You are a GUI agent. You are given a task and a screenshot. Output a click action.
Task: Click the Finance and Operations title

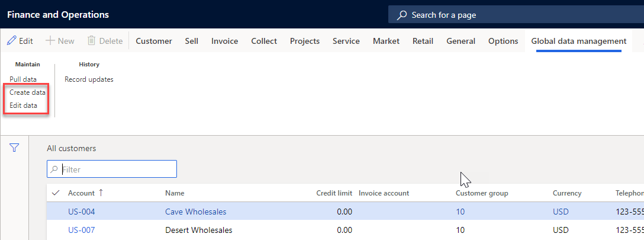point(58,15)
